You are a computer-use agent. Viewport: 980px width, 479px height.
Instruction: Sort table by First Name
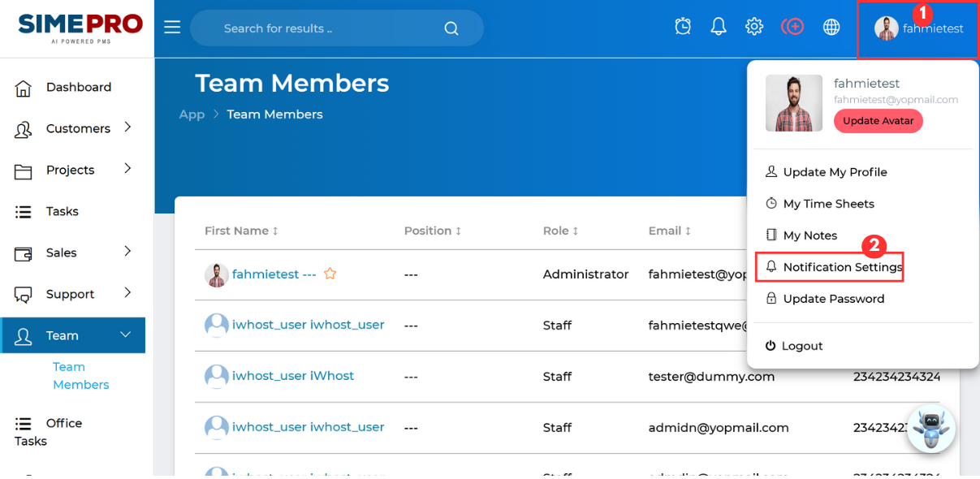(x=241, y=231)
